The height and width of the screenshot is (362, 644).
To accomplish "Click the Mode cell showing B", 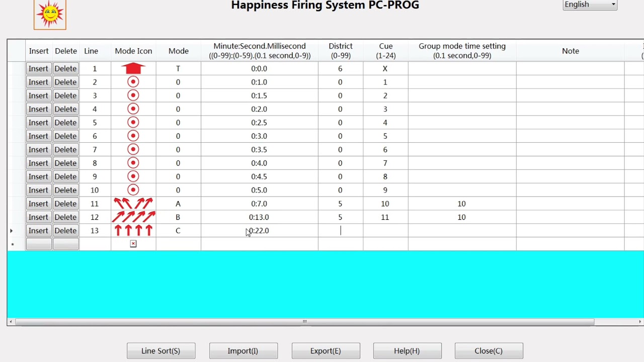I will point(178,217).
